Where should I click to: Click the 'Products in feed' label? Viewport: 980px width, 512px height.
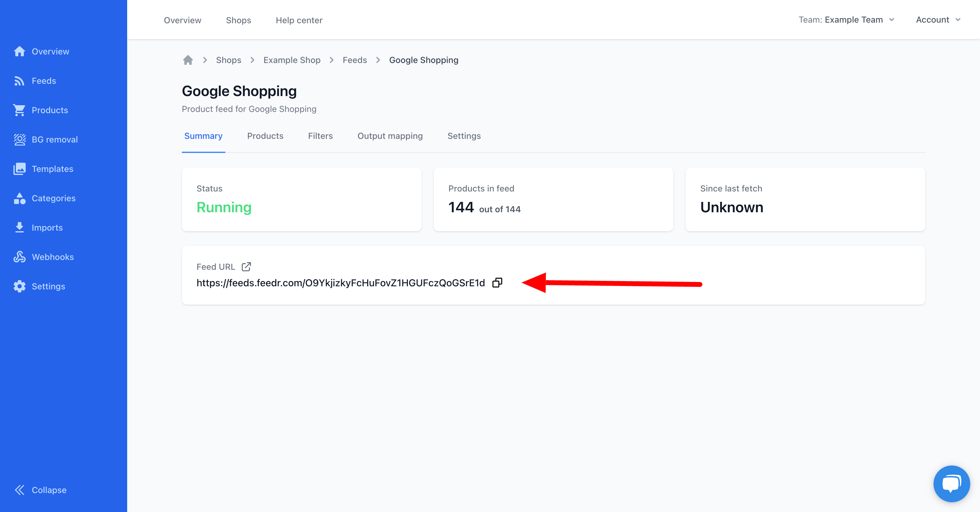coord(481,188)
